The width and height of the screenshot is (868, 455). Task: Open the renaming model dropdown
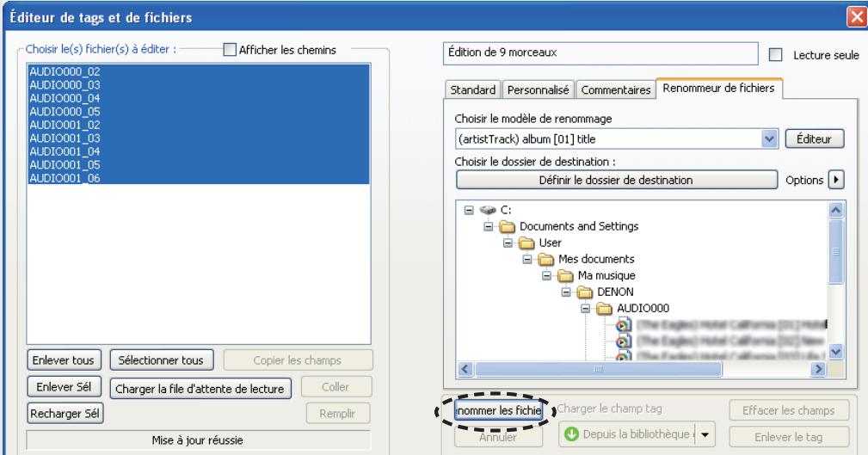click(769, 139)
